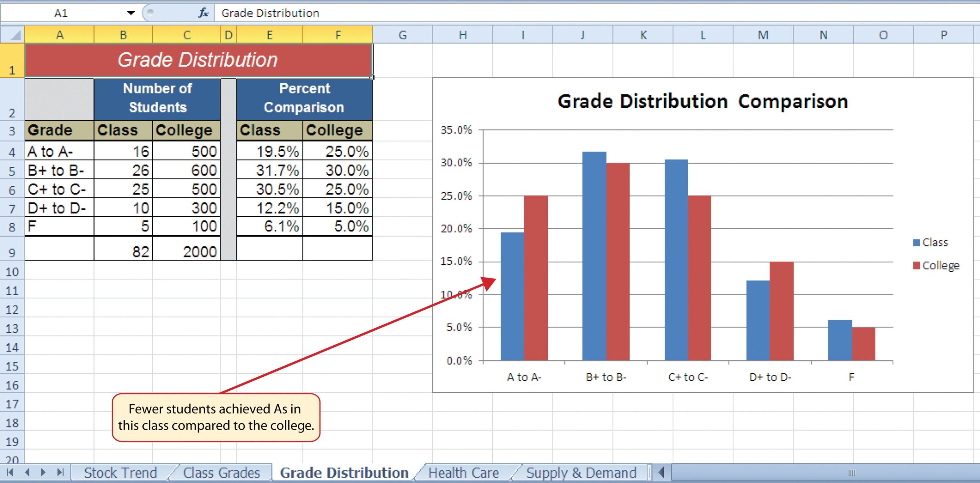This screenshot has width=980, height=483.
Task: Open the Supply & Demand sheet tab
Action: click(581, 473)
